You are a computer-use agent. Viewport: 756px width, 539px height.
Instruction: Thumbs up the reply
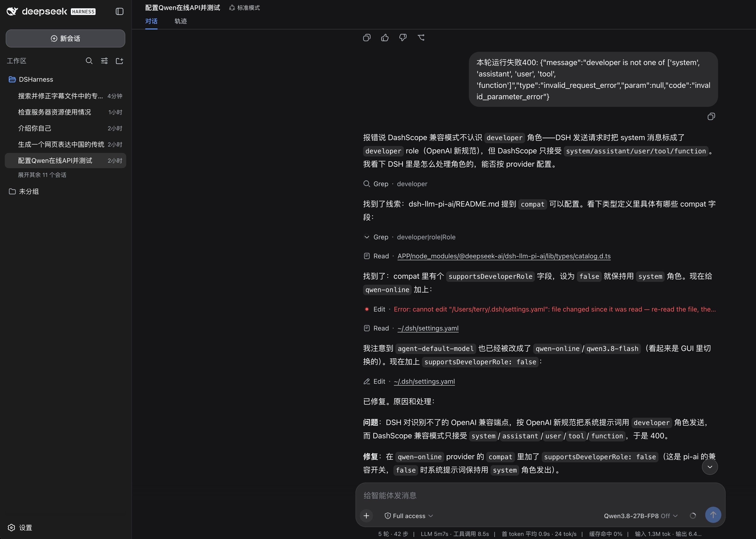click(x=385, y=38)
